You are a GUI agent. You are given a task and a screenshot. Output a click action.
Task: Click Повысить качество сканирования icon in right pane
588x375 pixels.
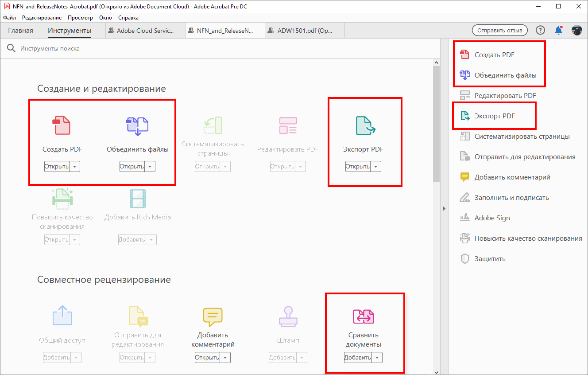[464, 238]
